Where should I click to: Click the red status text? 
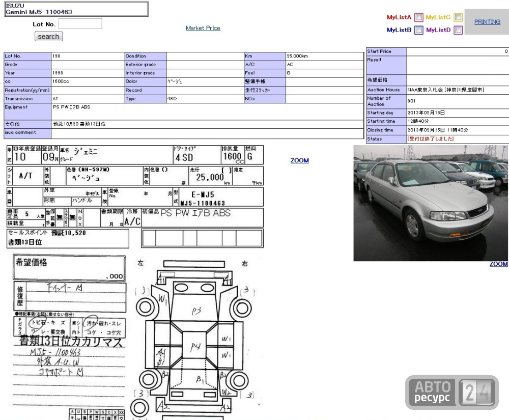click(x=431, y=138)
